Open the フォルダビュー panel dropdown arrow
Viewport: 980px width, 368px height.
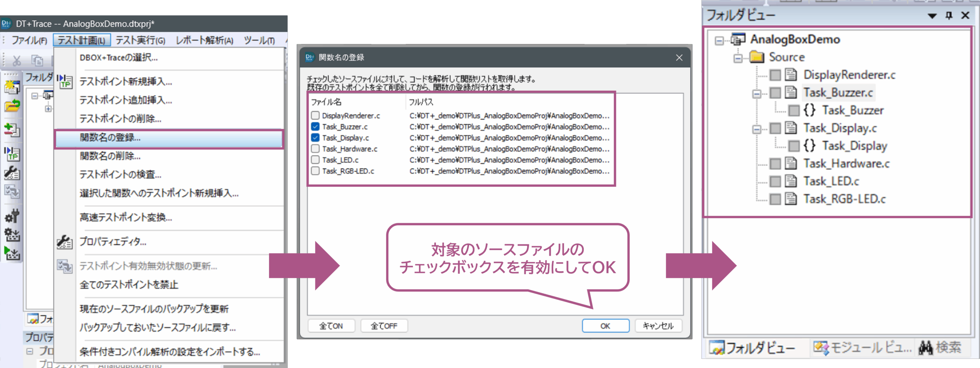932,16
